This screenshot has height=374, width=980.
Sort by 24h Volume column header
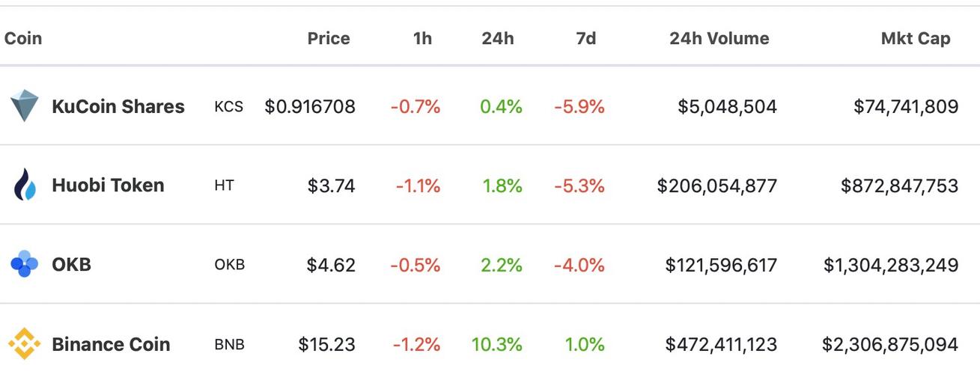[x=719, y=38]
